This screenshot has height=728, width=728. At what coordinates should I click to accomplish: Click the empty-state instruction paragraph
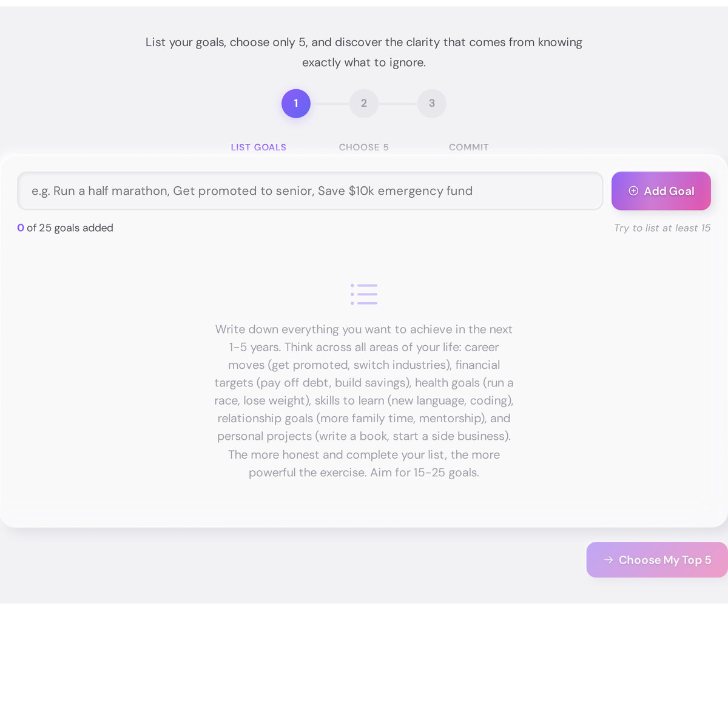[x=363, y=400]
